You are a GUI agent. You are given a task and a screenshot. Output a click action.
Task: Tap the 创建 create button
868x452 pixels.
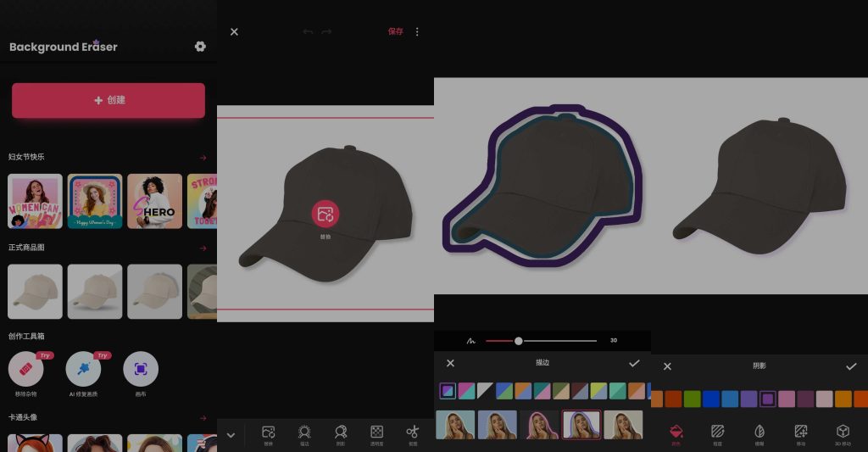108,100
